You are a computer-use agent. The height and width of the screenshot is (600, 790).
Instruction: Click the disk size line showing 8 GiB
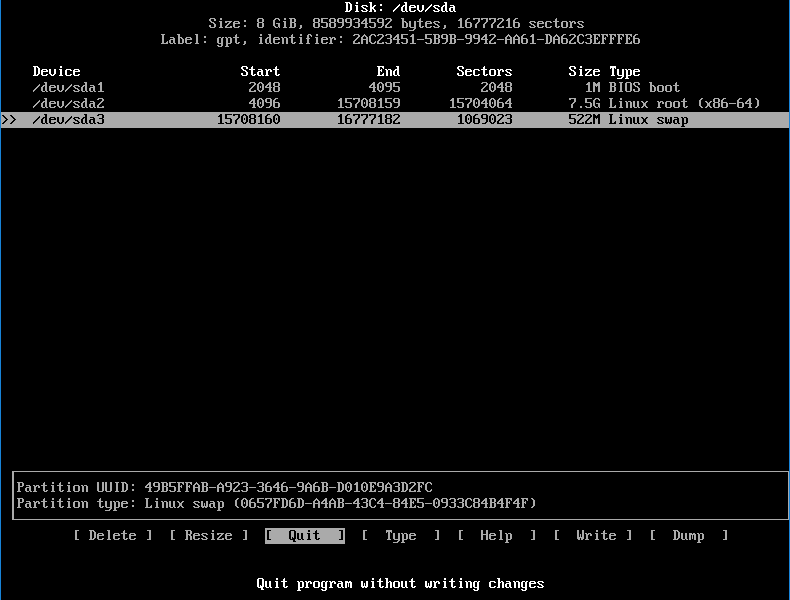pyautogui.click(x=397, y=23)
